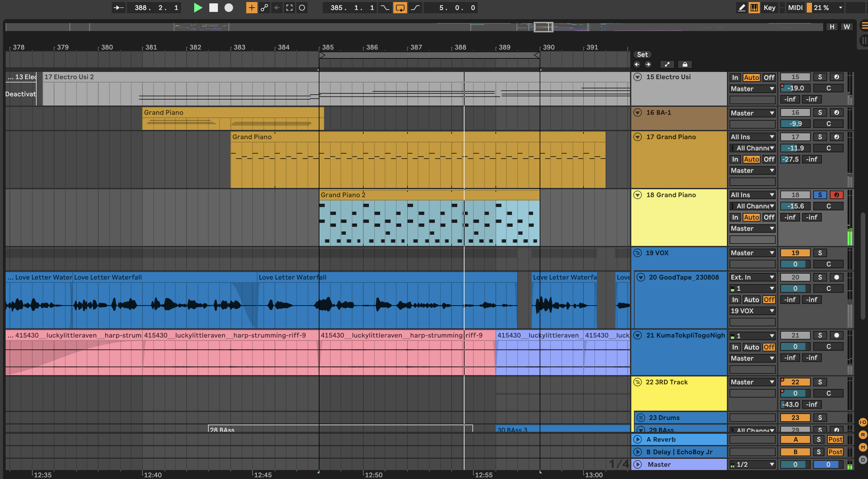Click the loop brace start marker at bar 385
Screen dimensions: 868x479
pos(322,55)
